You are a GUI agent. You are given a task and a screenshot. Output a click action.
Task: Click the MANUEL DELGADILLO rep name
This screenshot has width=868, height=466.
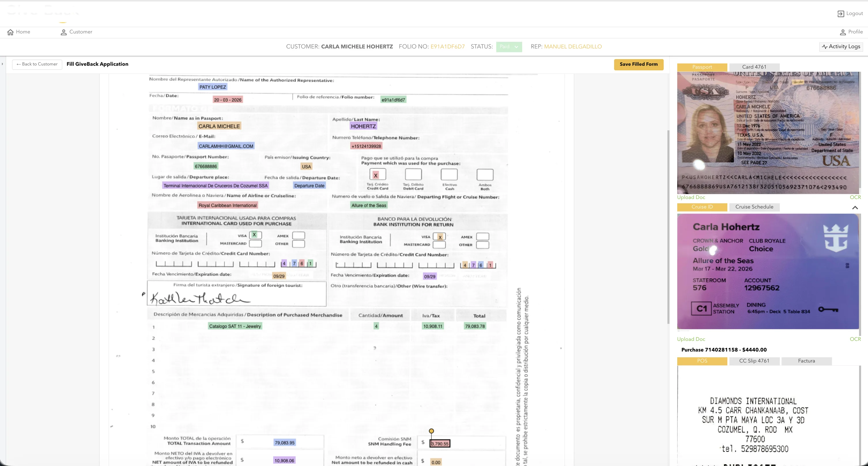pos(573,47)
